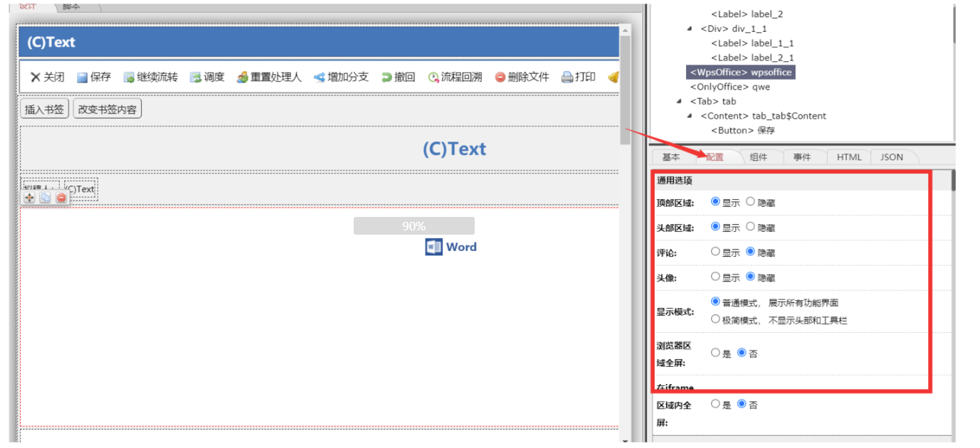
Task: Collapse the <Div> div_1_1 tree node
Action: click(x=690, y=28)
